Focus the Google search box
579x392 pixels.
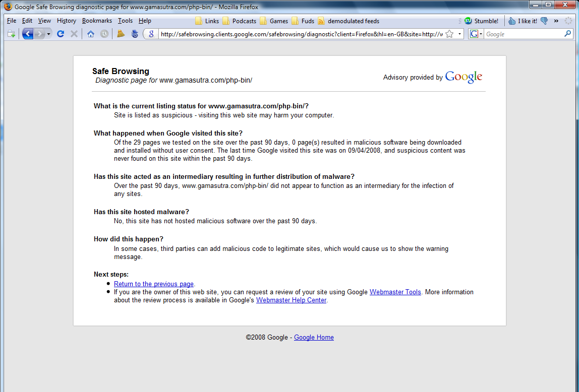point(524,34)
